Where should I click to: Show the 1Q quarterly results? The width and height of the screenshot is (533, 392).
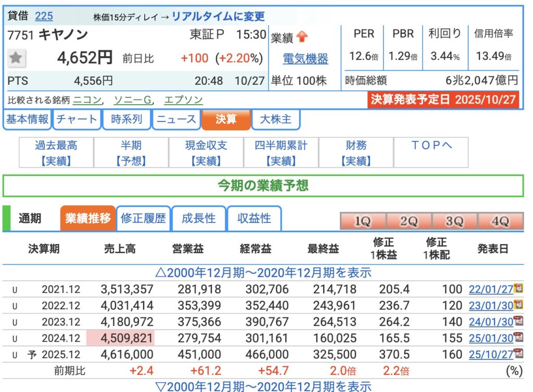click(x=362, y=221)
